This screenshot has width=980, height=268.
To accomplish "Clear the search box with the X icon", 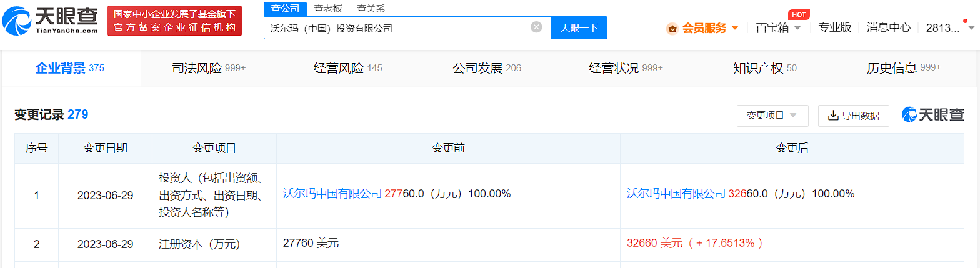I will click(x=536, y=27).
